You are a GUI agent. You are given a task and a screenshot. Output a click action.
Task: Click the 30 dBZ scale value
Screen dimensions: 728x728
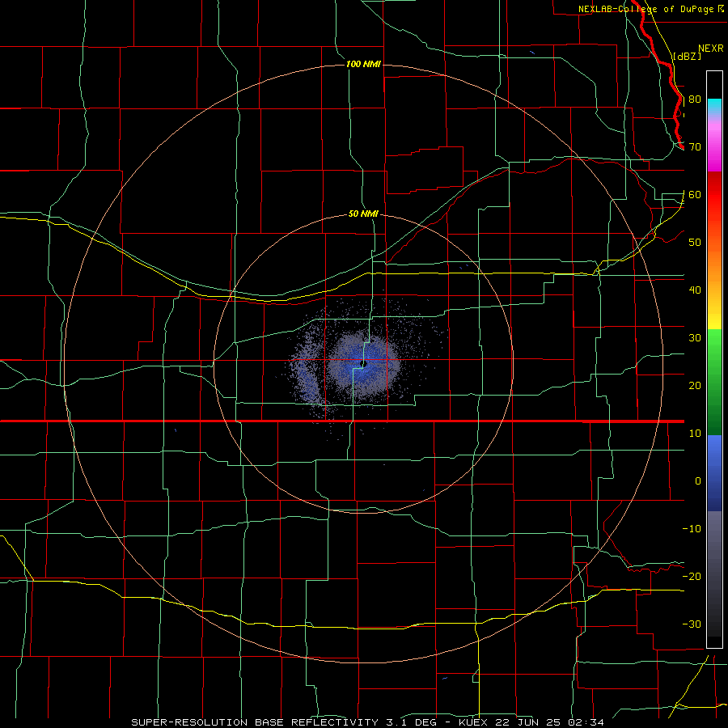tap(695, 338)
